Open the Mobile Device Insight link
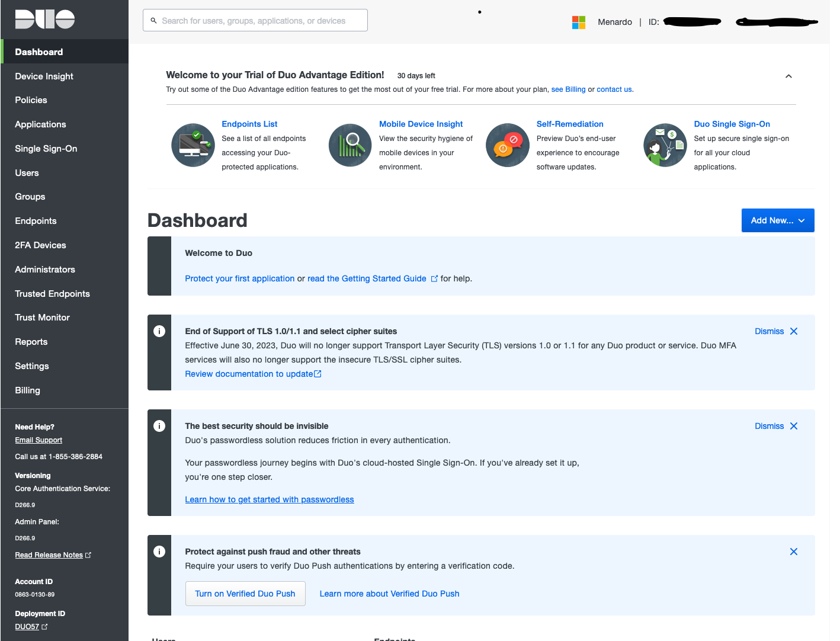This screenshot has width=840, height=641. (421, 124)
